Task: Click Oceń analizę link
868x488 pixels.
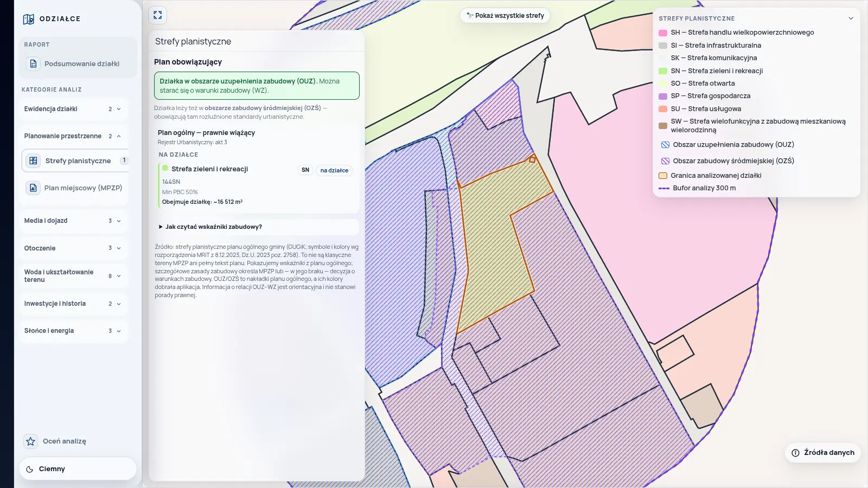Action: pyautogui.click(x=65, y=441)
